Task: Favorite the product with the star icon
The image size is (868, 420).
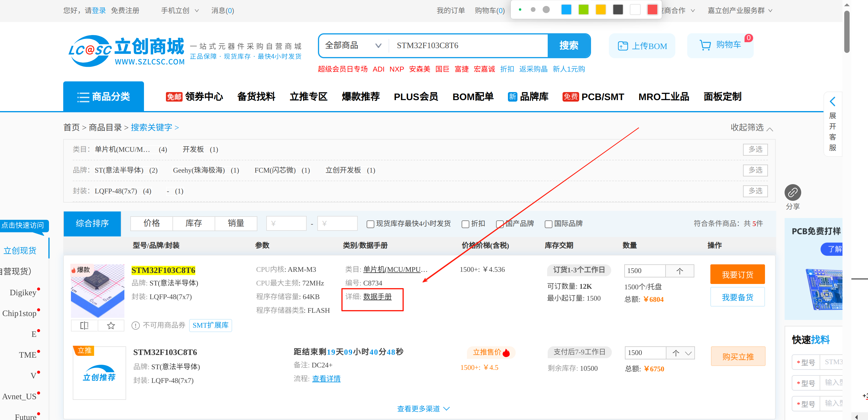Action: point(111,326)
